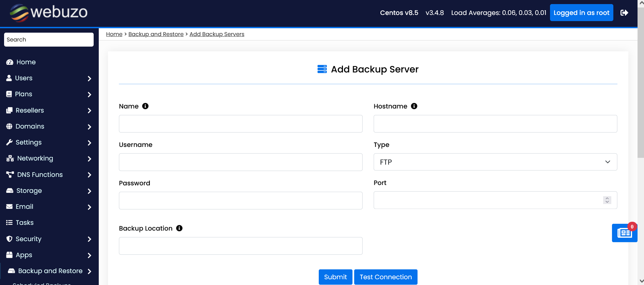
Task: Focus the sidebar Search field
Action: pyautogui.click(x=49, y=39)
